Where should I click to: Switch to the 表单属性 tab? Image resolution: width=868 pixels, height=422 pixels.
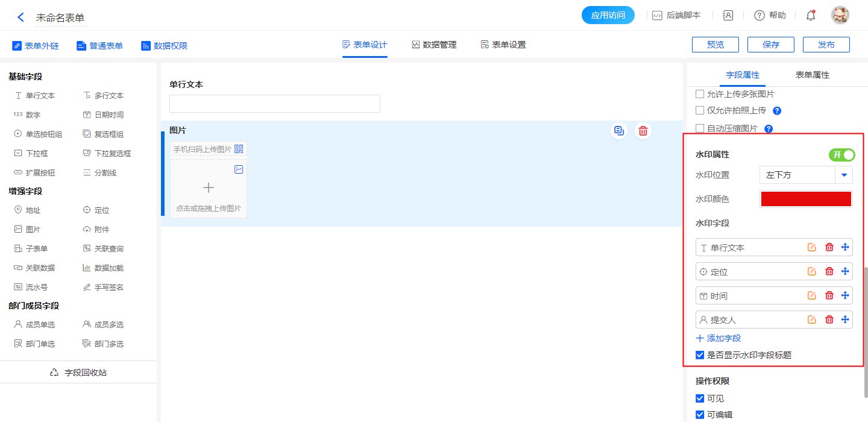[x=812, y=75]
